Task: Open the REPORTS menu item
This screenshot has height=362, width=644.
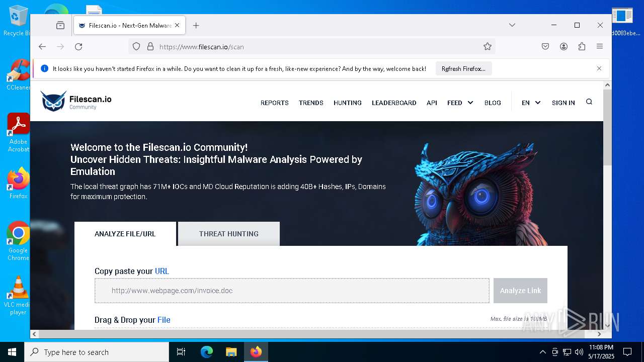Action: (x=275, y=103)
